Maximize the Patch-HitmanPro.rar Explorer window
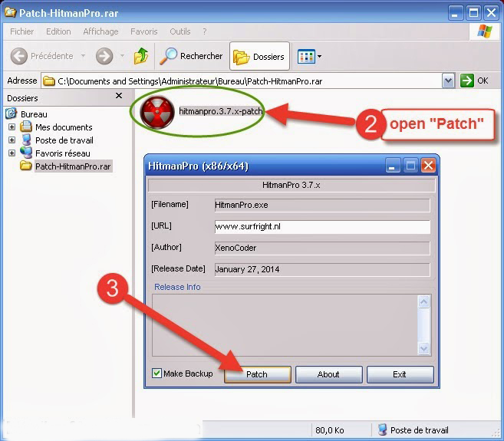 coord(473,13)
